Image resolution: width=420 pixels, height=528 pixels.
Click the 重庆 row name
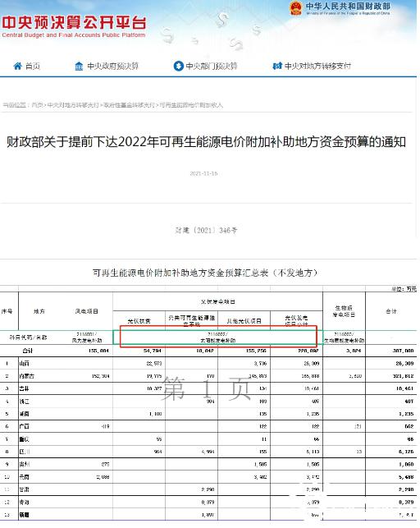(25, 439)
